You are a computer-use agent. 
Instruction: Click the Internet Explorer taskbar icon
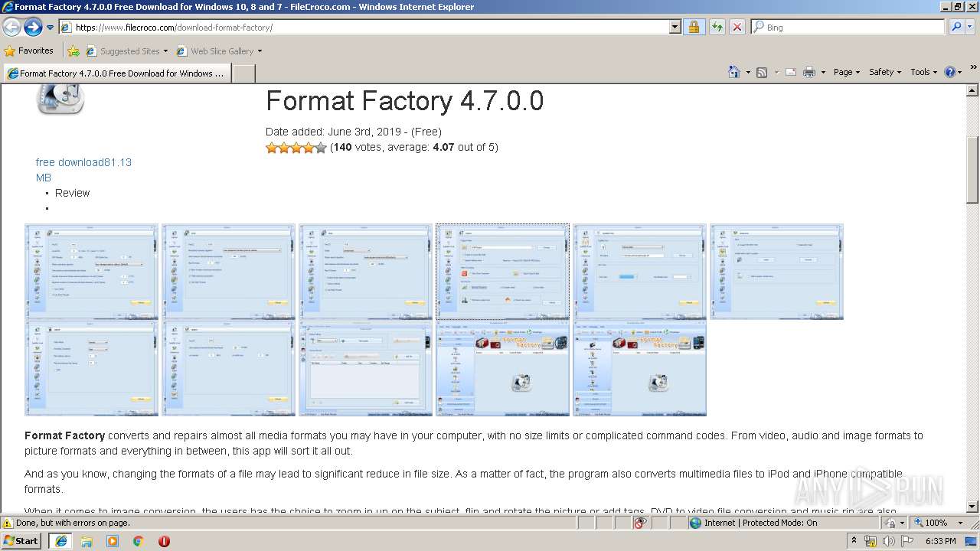coord(61,541)
